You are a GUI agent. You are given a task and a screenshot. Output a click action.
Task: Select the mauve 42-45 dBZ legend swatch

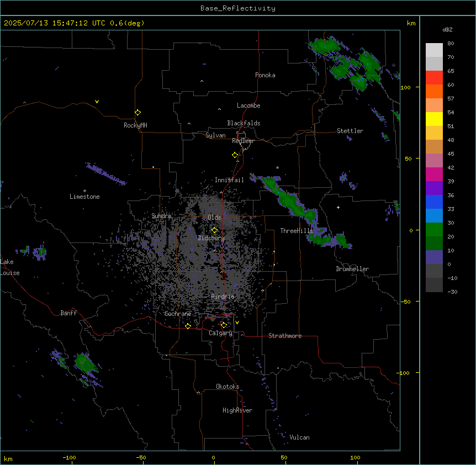tap(434, 161)
